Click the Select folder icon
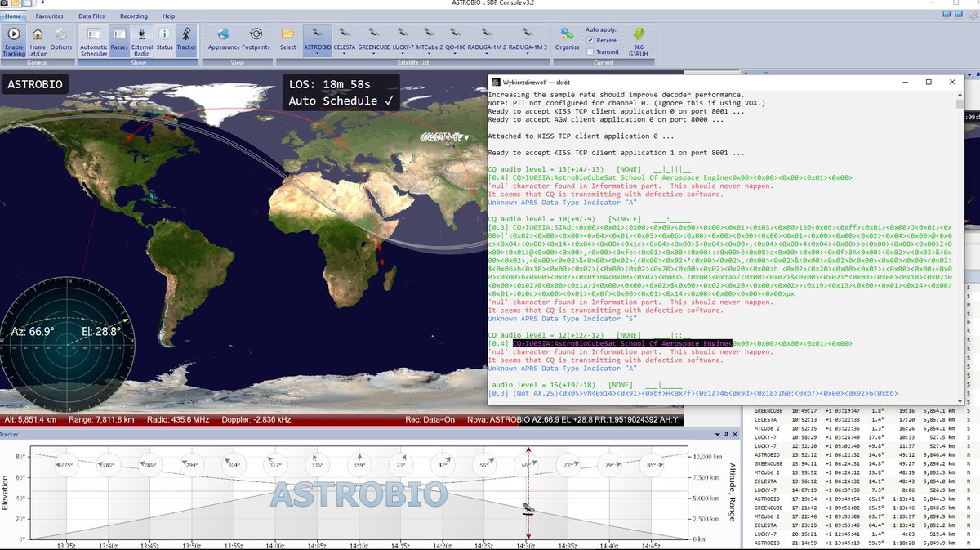The image size is (980, 550). 287,34
